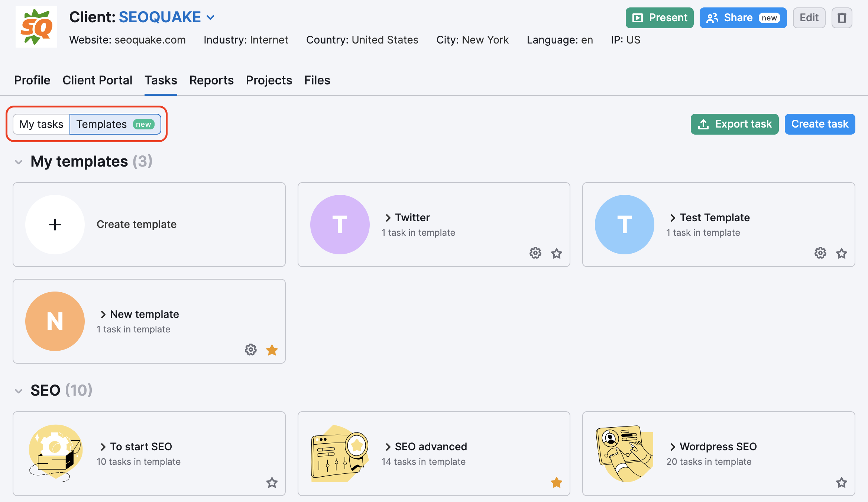Delete client with the trash icon
This screenshot has height=502, width=868.
point(842,18)
